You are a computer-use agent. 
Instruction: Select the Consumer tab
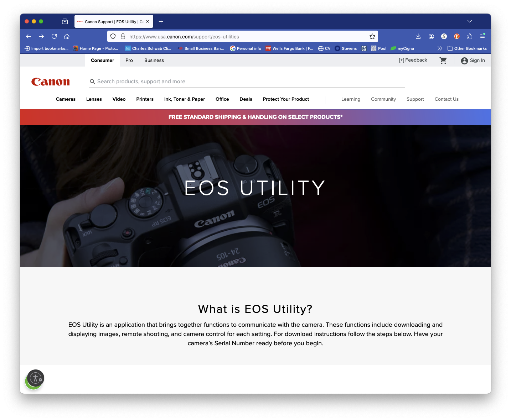(x=103, y=61)
